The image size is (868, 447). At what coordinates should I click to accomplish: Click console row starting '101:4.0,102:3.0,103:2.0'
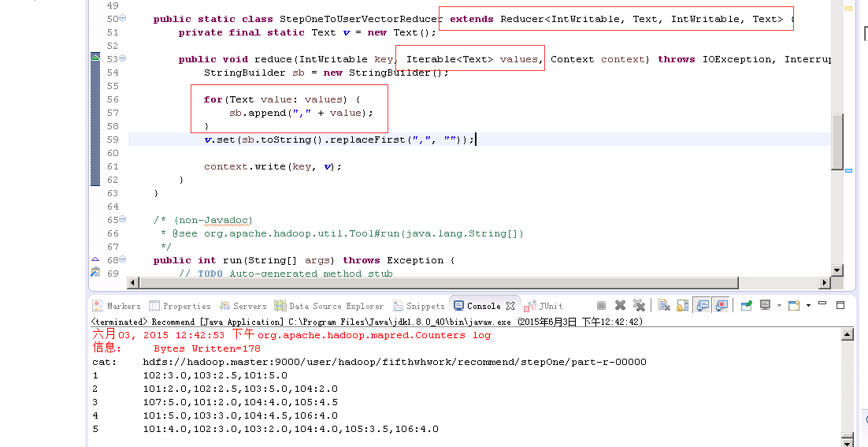[x=291, y=429]
